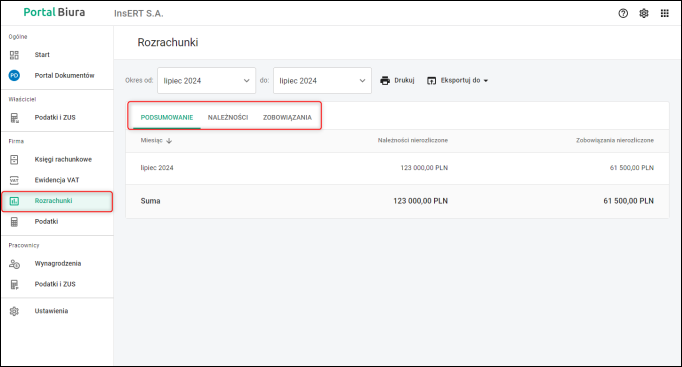Click the printer icon next to Drukuj
Viewport: 682px width, 367px height.
click(385, 80)
